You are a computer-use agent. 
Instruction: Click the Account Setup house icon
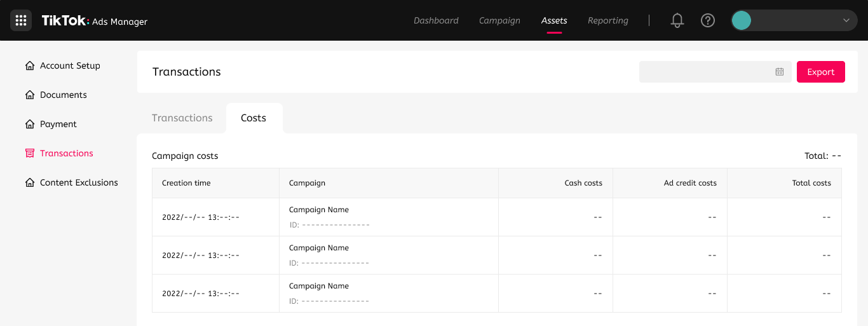pyautogui.click(x=30, y=65)
